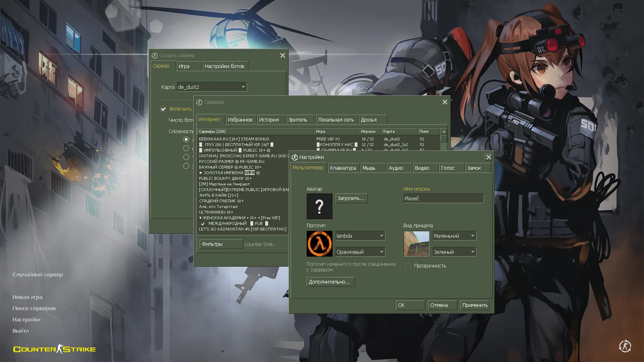
Task: Click the Имя игрока name input field
Action: coord(443,198)
